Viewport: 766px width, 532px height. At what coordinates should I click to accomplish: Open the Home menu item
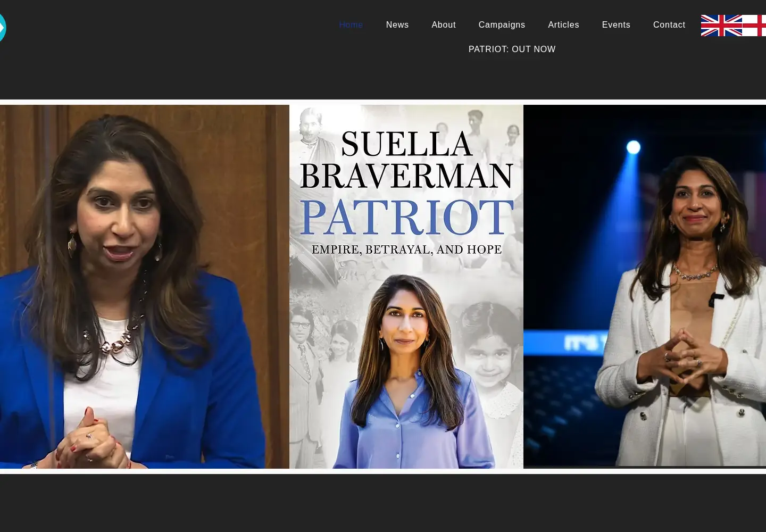tap(351, 24)
